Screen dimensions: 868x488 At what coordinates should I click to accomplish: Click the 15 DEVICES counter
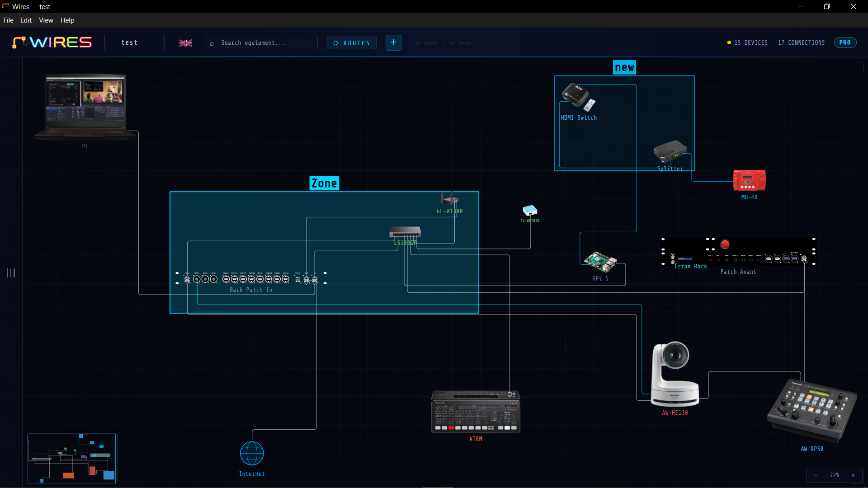tap(751, 43)
